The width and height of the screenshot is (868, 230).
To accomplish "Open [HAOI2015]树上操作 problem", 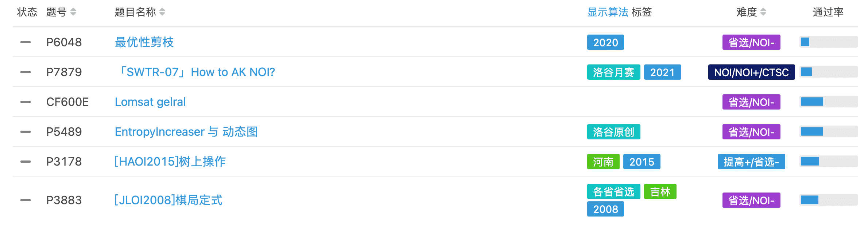I will [170, 162].
